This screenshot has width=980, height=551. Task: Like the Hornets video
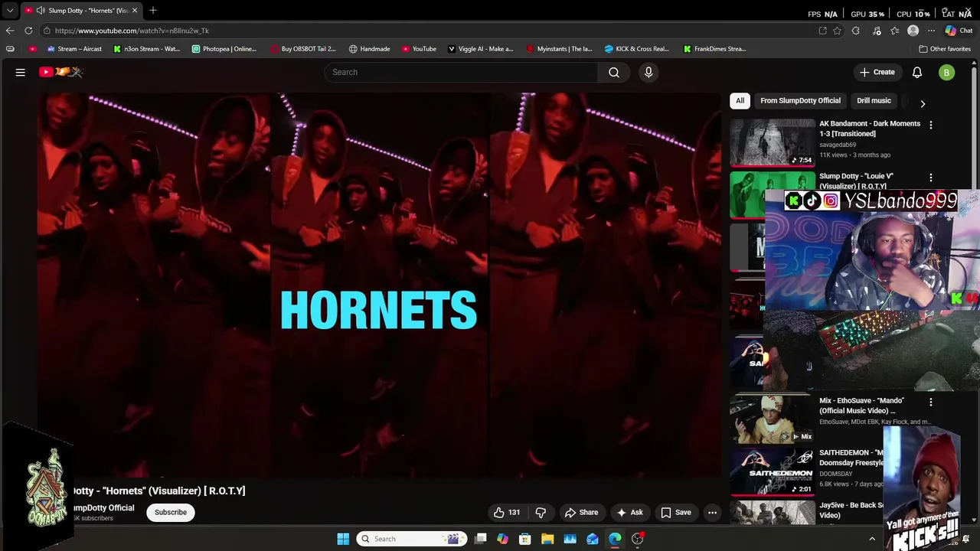click(508, 513)
